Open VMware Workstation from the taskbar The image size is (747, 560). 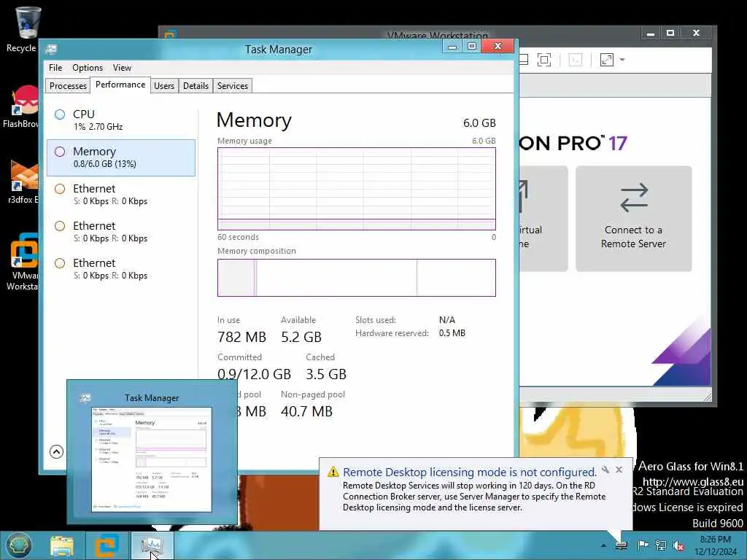(x=107, y=545)
